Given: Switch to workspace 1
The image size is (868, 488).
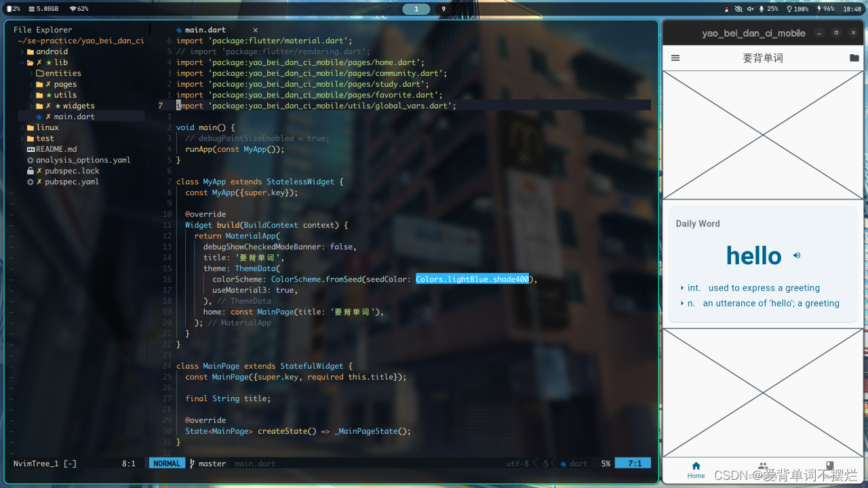Looking at the screenshot, I should point(416,9).
